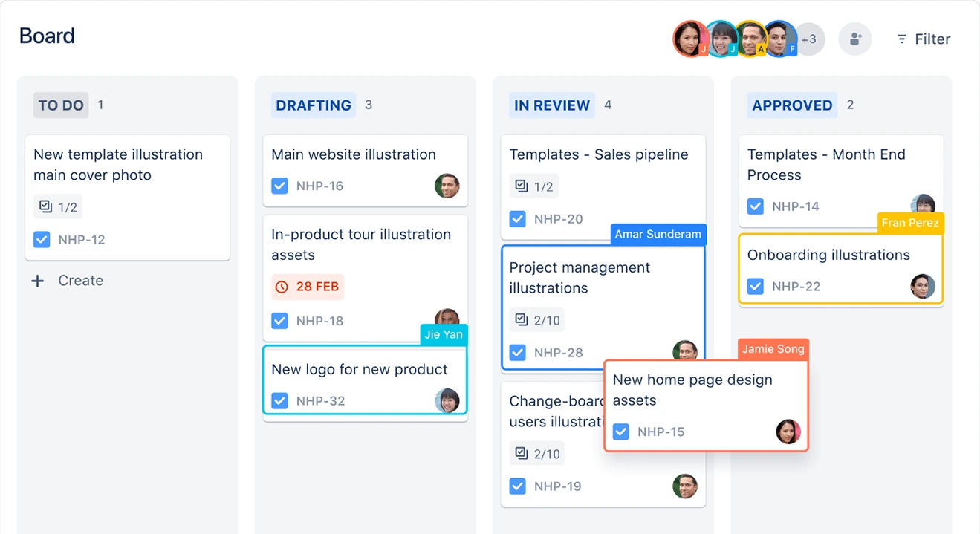This screenshot has height=534, width=980.
Task: Click the filter funnel icon at top right
Action: pos(902,39)
